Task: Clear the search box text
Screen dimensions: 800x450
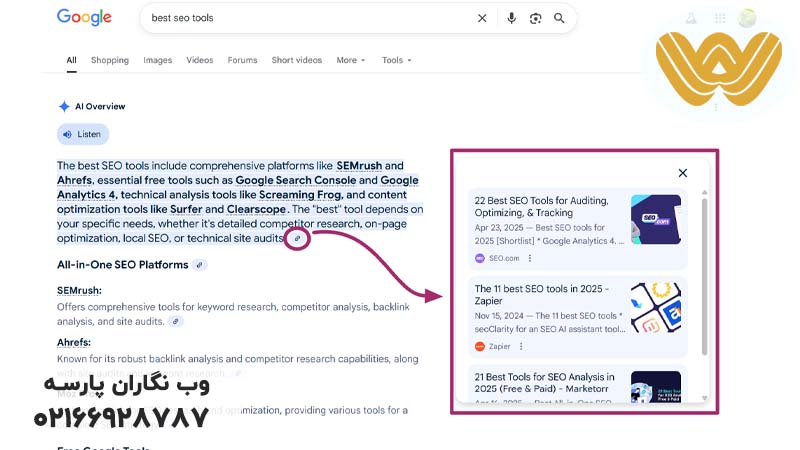Action: point(482,18)
